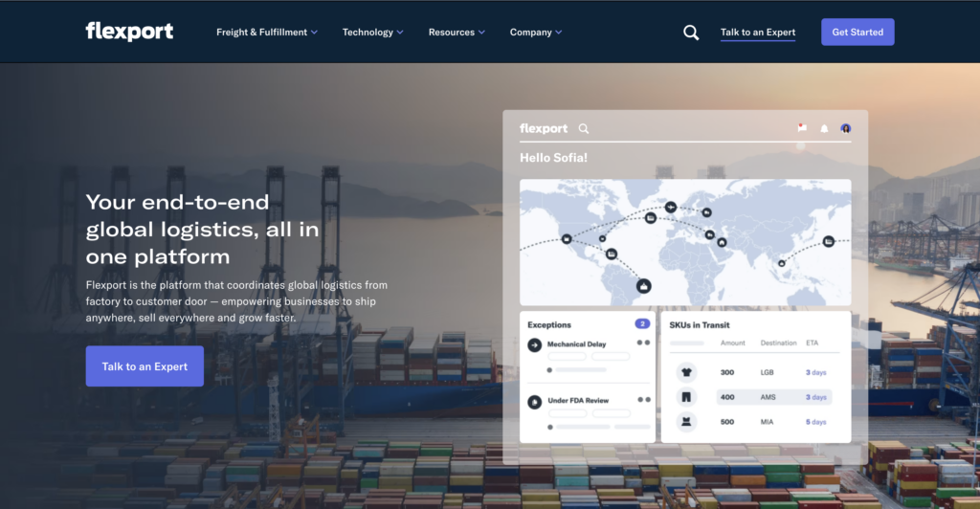Image resolution: width=980 pixels, height=509 pixels.
Task: Open the notification bell in dashboard card
Action: (824, 128)
